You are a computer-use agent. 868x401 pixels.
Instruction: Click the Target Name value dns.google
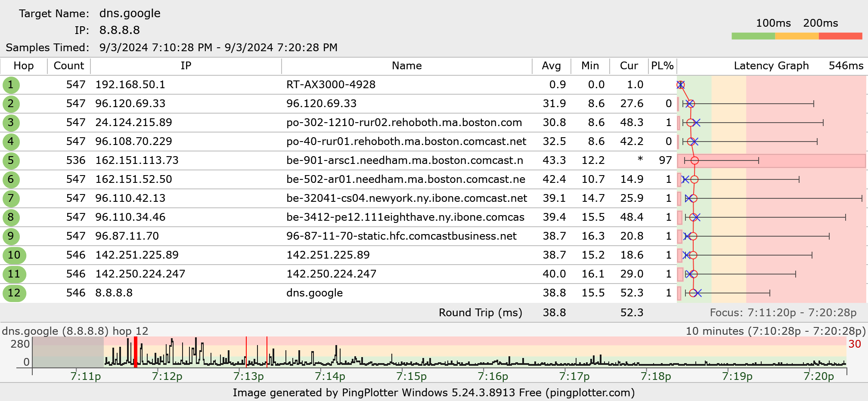point(130,13)
